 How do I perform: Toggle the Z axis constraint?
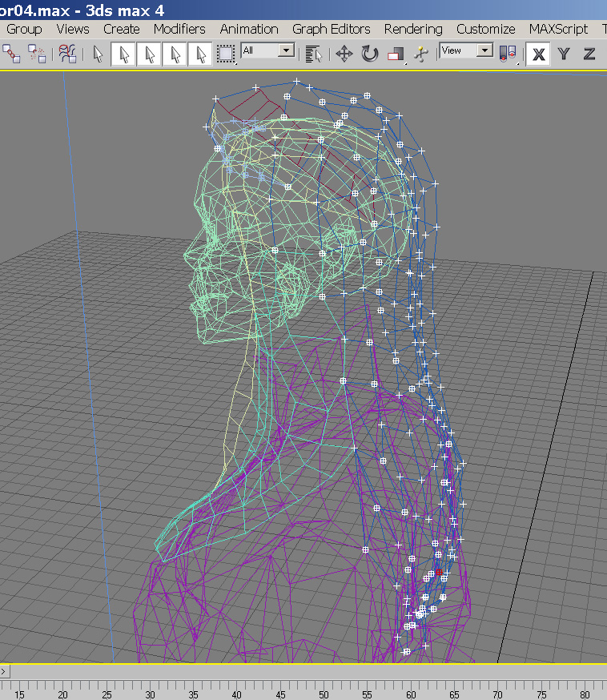click(x=589, y=54)
